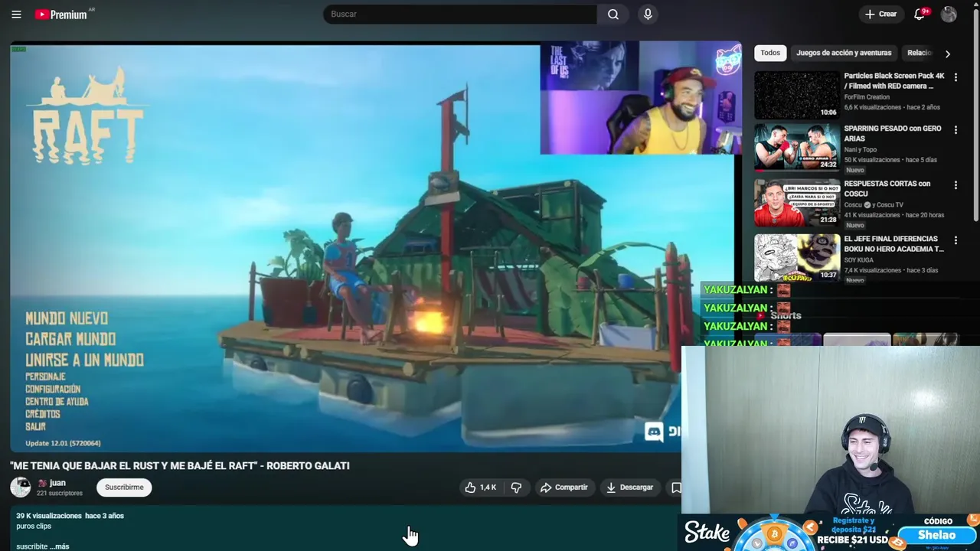Click UNIRSE A UN MUNDO in Raft menu
Screen dimensions: 980x551
84,360
